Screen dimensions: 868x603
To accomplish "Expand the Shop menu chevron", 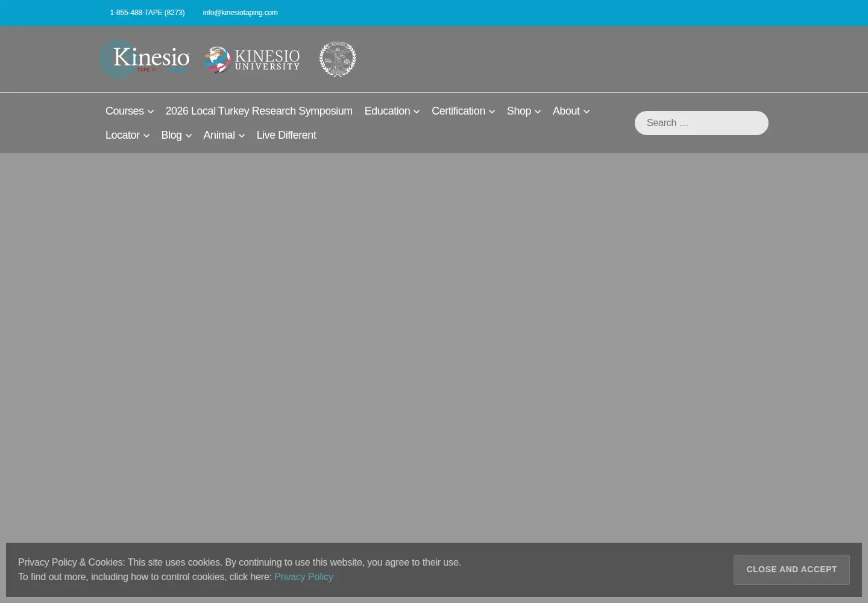I will [x=538, y=112].
